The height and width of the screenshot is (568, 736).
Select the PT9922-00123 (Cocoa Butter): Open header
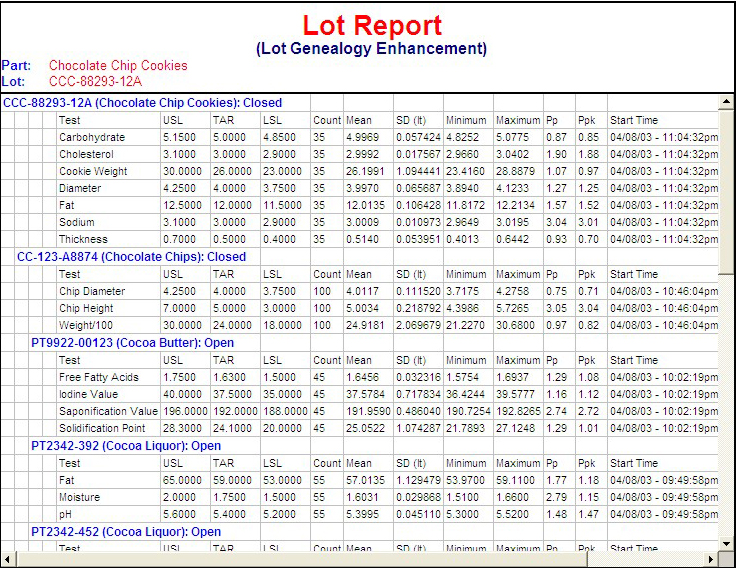tap(132, 342)
